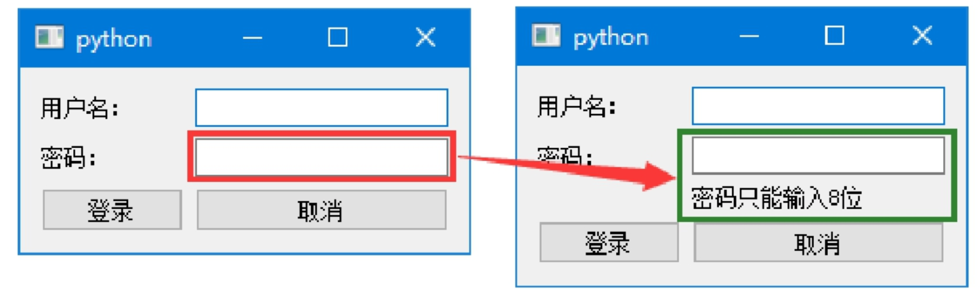Focus the 用户名 field in the window without hint
This screenshot has width=980, height=297.
pos(321,107)
